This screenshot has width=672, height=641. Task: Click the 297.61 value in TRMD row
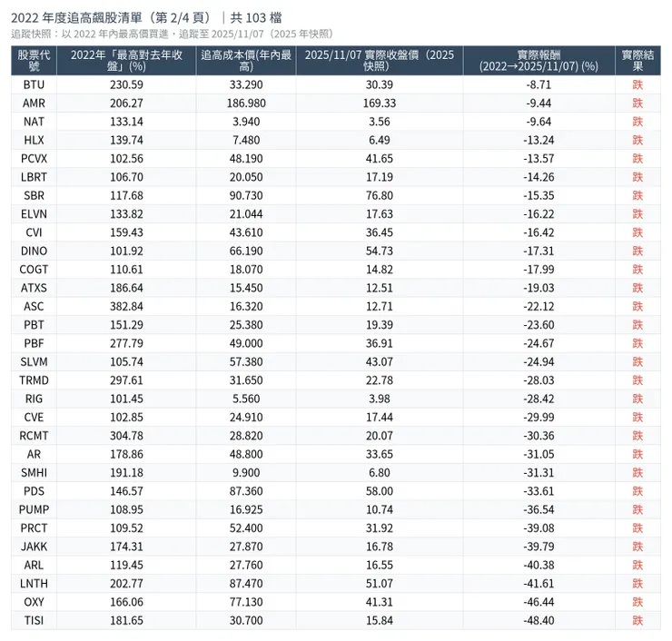click(x=126, y=380)
